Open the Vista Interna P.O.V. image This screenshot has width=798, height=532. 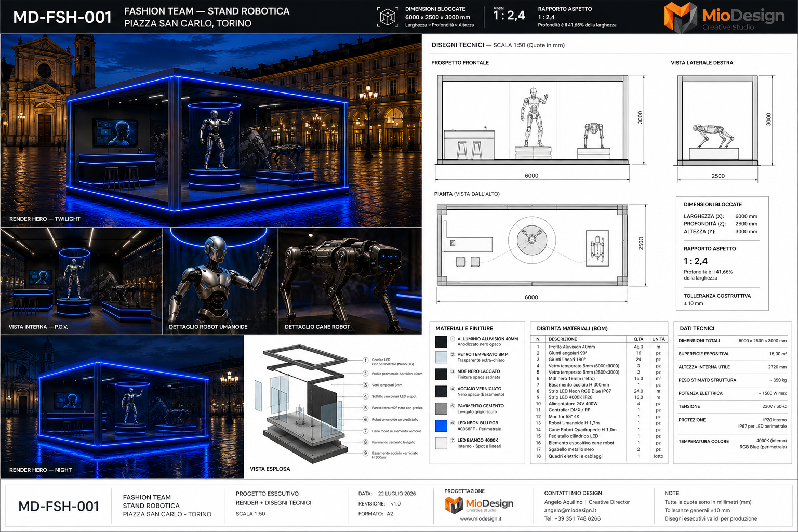pyautogui.click(x=82, y=281)
